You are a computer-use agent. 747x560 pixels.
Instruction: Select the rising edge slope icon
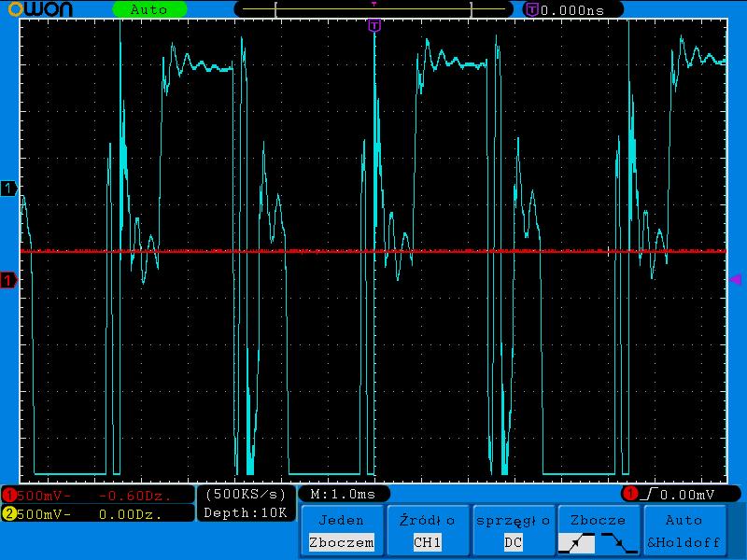pyautogui.click(x=576, y=543)
